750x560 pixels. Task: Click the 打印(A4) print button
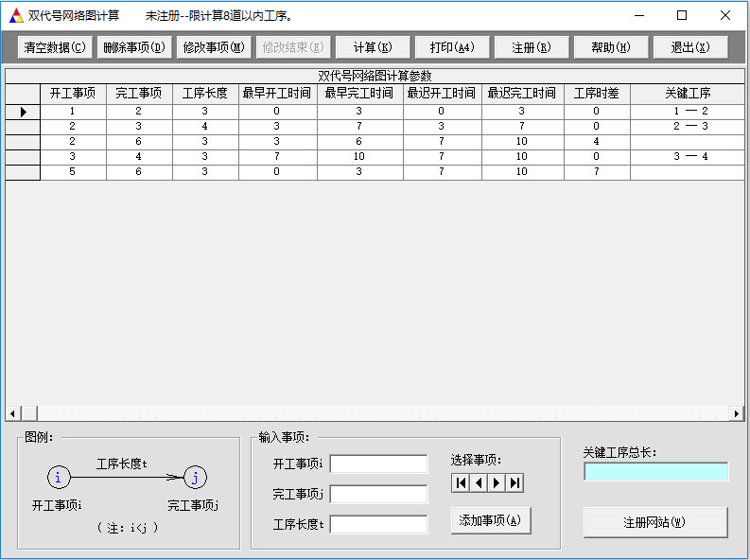tap(452, 47)
